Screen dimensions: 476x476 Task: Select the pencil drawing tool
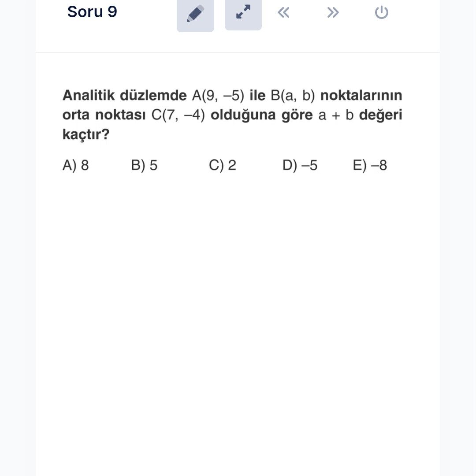pyautogui.click(x=195, y=13)
